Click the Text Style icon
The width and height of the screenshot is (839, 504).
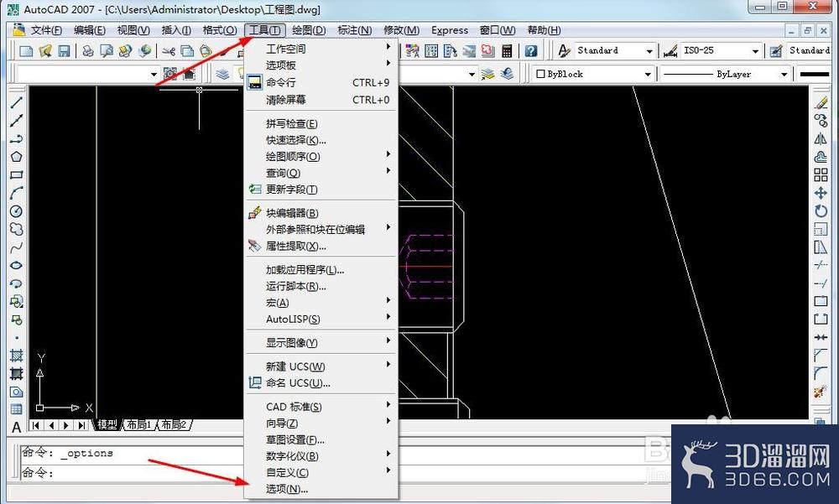pos(564,51)
